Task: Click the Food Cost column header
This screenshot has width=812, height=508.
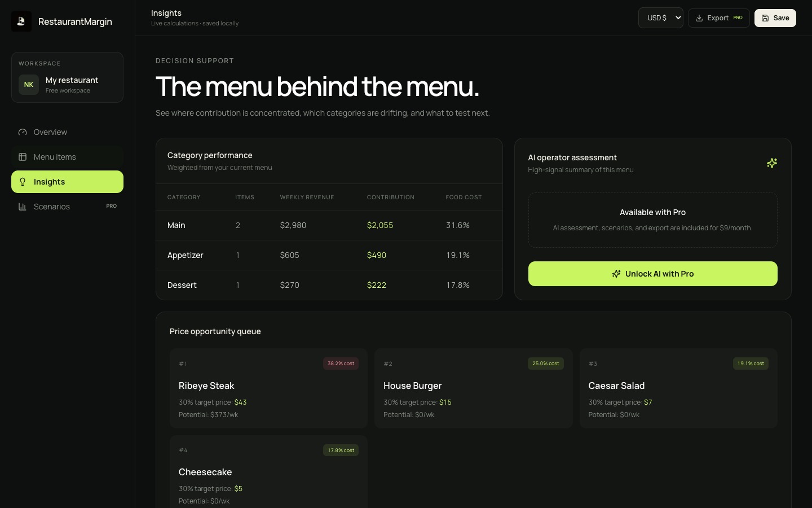Action: point(464,197)
